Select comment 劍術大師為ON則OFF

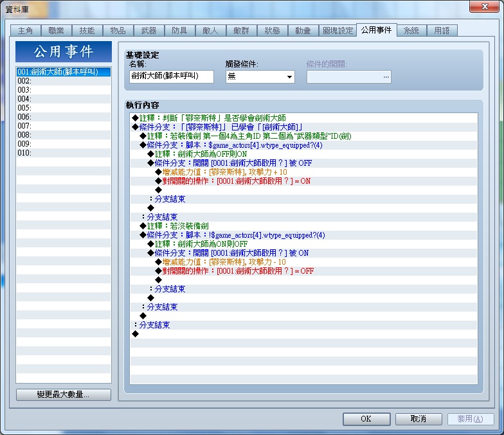303,244
